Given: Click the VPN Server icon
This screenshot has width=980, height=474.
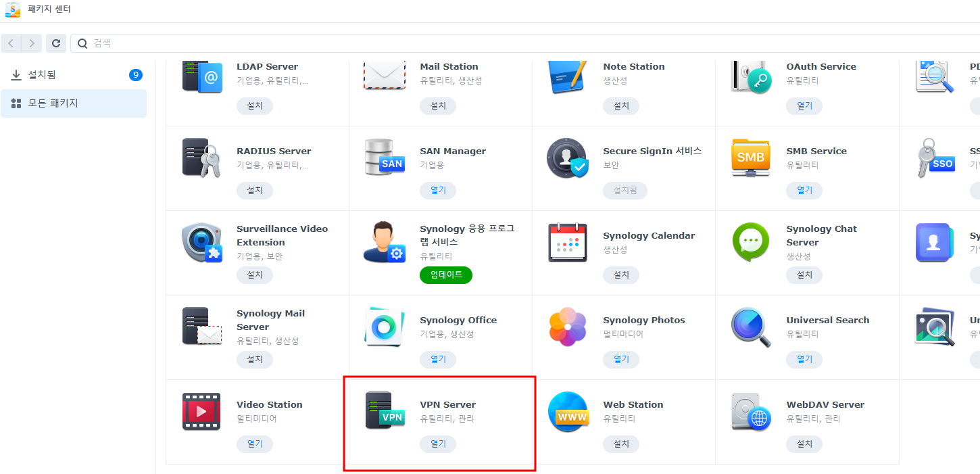Looking at the screenshot, I should [x=385, y=410].
